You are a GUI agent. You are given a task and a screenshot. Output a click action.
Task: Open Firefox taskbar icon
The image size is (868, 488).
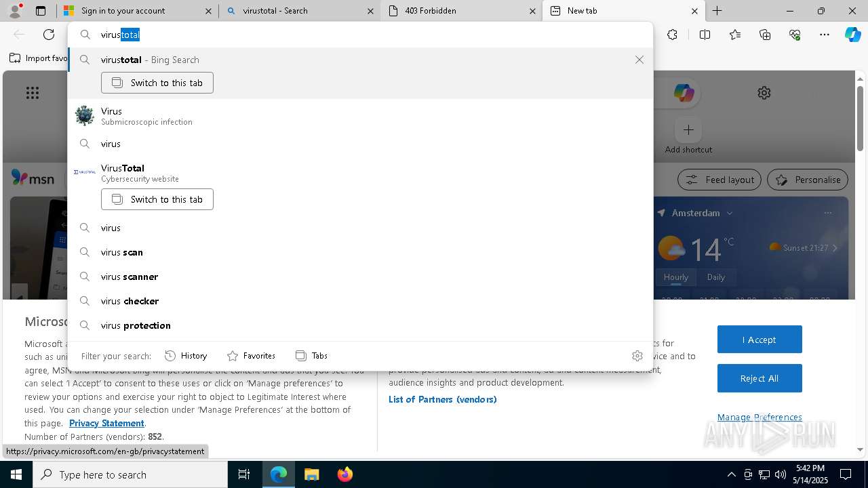pyautogui.click(x=344, y=474)
